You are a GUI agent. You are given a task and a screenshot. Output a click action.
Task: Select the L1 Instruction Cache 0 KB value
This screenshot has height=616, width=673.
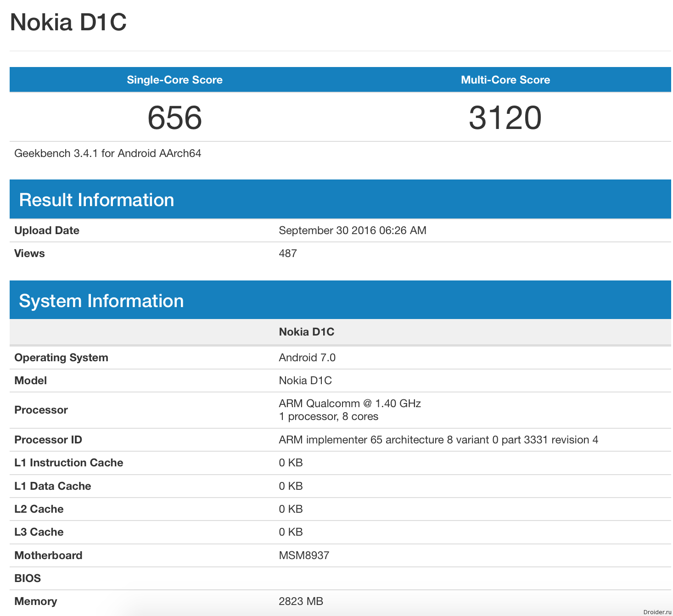tap(291, 463)
